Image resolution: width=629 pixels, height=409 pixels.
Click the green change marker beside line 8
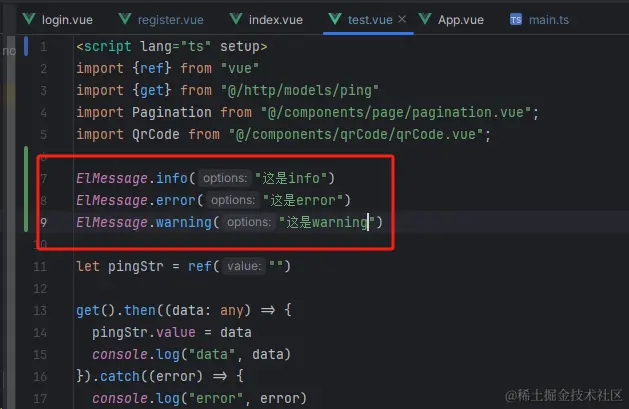pyautogui.click(x=26, y=200)
